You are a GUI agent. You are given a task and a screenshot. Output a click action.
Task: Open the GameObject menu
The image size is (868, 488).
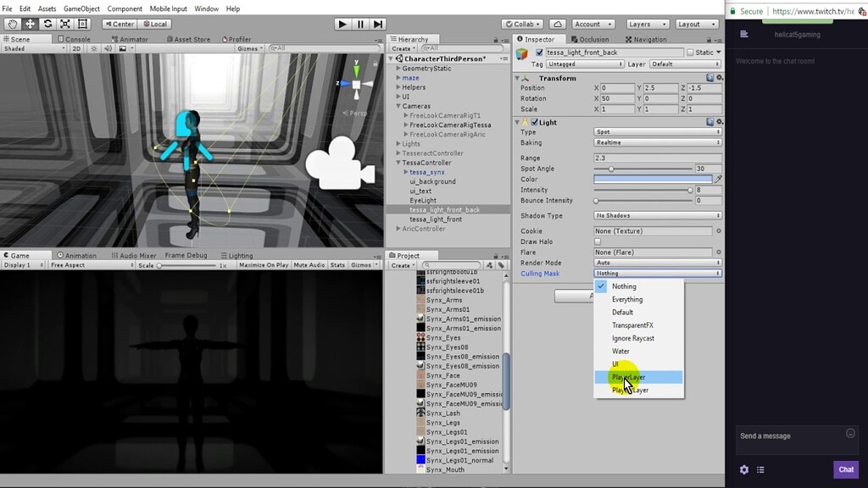click(83, 8)
